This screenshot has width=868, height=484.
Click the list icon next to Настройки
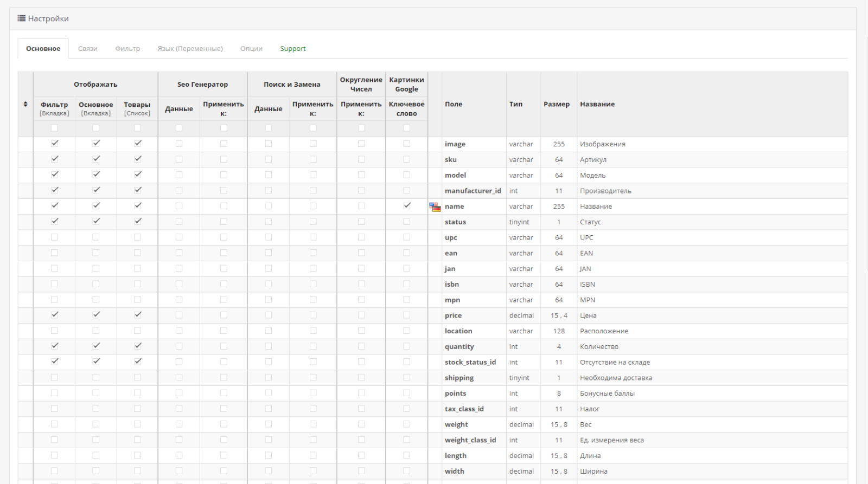pyautogui.click(x=22, y=18)
